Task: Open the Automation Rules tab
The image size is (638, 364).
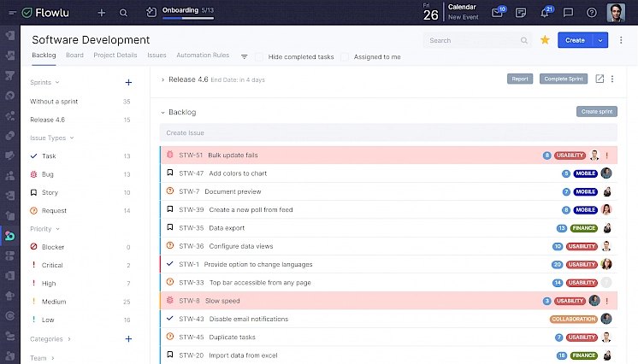Action: click(x=203, y=56)
